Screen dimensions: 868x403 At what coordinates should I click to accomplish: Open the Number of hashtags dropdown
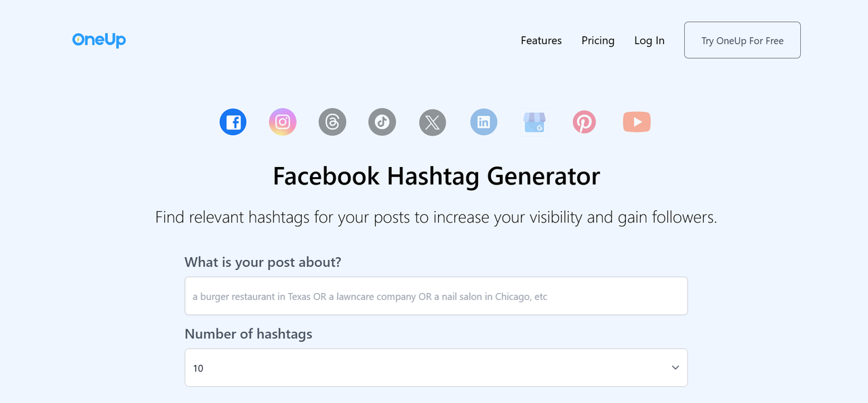click(x=436, y=368)
